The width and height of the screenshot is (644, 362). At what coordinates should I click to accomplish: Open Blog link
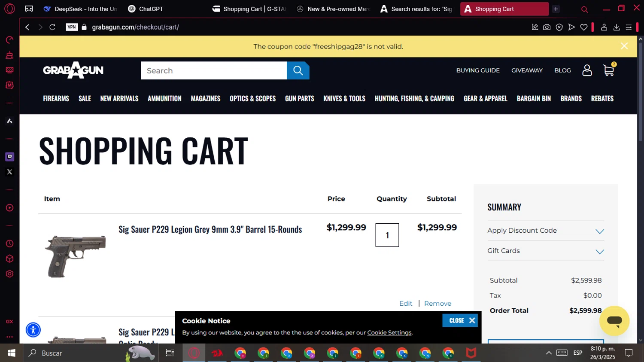point(562,70)
